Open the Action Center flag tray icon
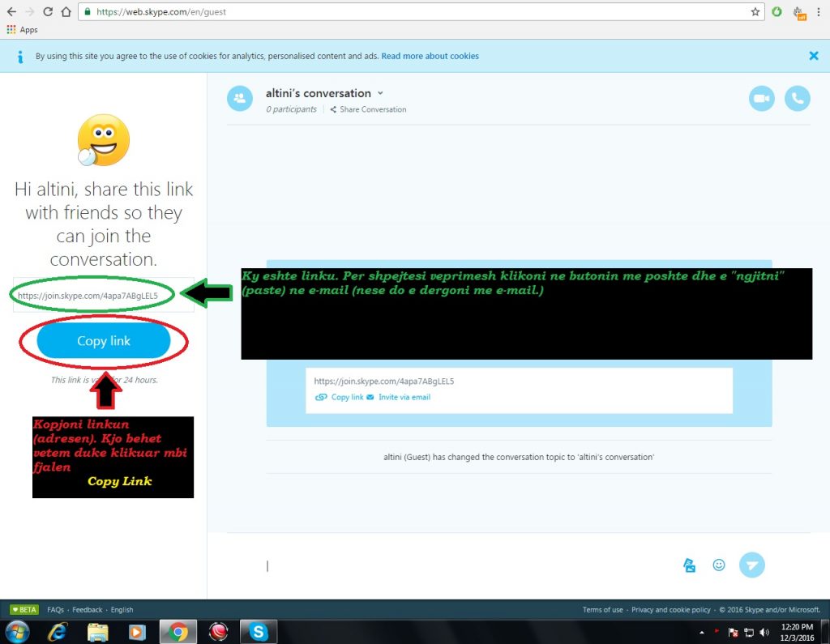This screenshot has width=830, height=644. click(x=733, y=633)
